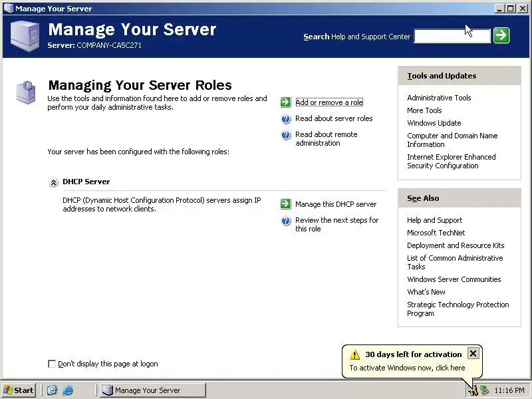The image size is (532, 399).
Task: Open Computer and Domain Name Information link
Action: (452, 140)
